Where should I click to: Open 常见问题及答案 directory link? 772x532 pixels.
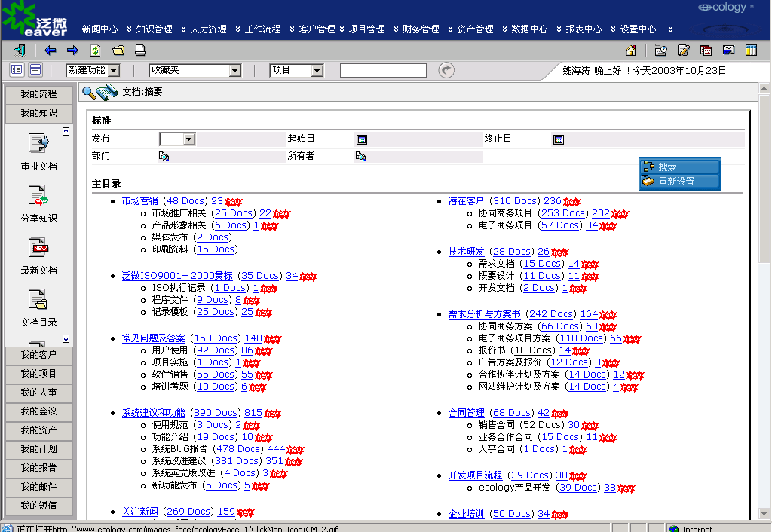(x=154, y=338)
